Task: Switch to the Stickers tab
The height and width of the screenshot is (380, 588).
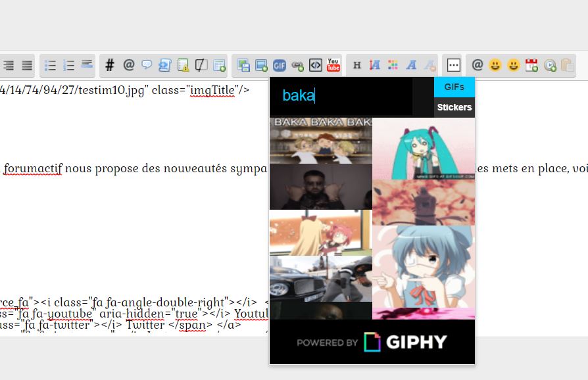Action: (454, 107)
